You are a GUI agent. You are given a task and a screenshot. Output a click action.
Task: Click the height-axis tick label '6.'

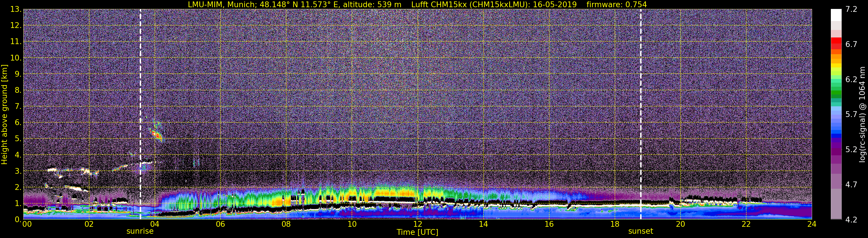tap(18, 123)
